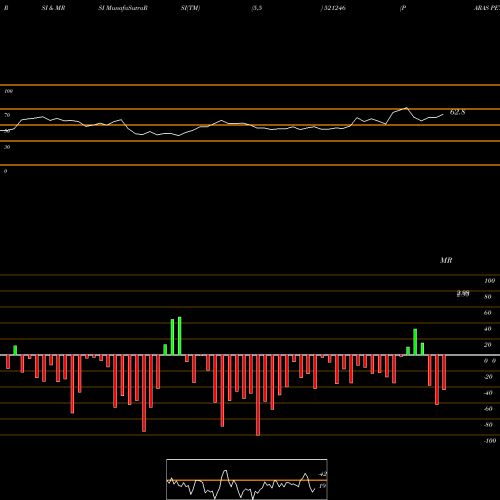
Task: Click the -40 label on MR axis
Action: pos(488,393)
